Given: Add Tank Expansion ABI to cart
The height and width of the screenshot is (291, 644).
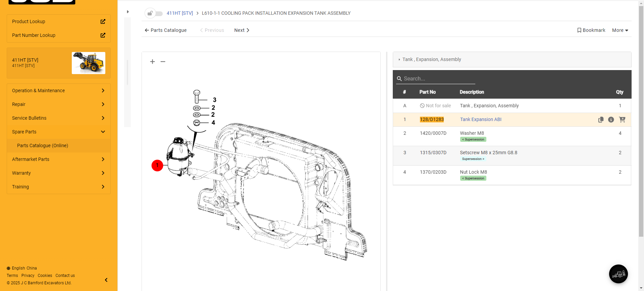Looking at the screenshot, I should [x=622, y=120].
